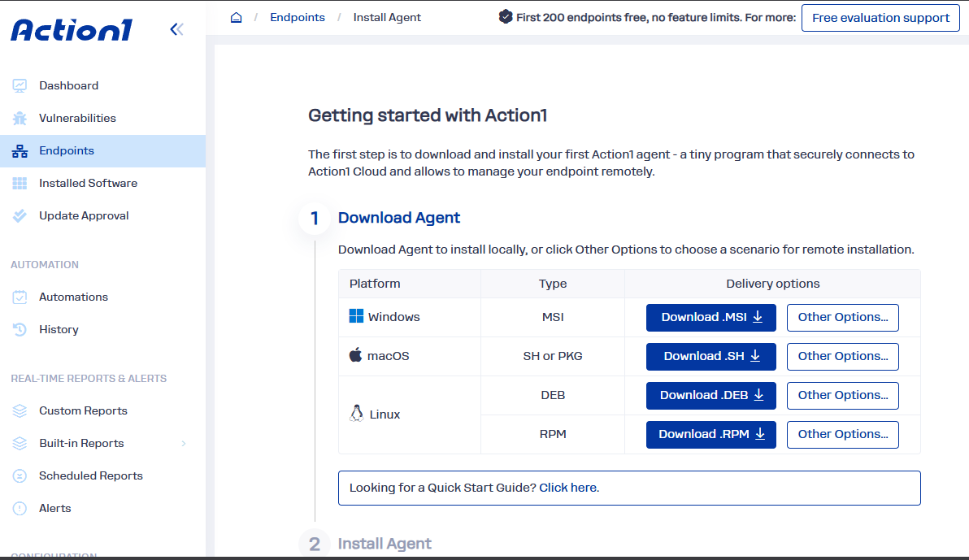The width and height of the screenshot is (969, 560).
Task: Click the Endpoints breadcrumb link
Action: [x=298, y=17]
